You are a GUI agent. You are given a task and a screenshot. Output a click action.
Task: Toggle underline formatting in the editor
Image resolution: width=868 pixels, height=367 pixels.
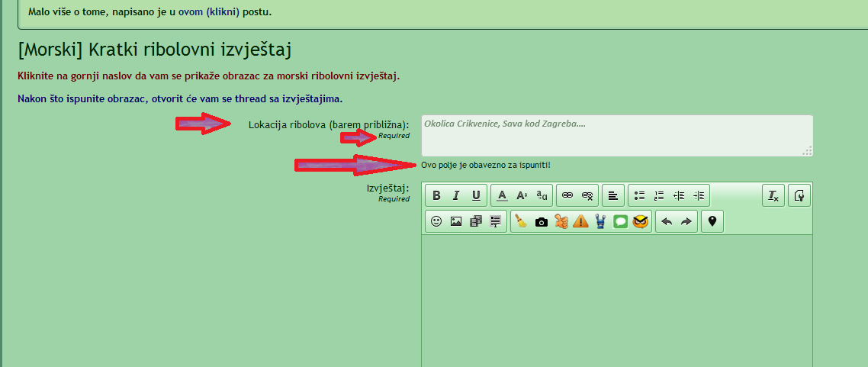point(476,195)
